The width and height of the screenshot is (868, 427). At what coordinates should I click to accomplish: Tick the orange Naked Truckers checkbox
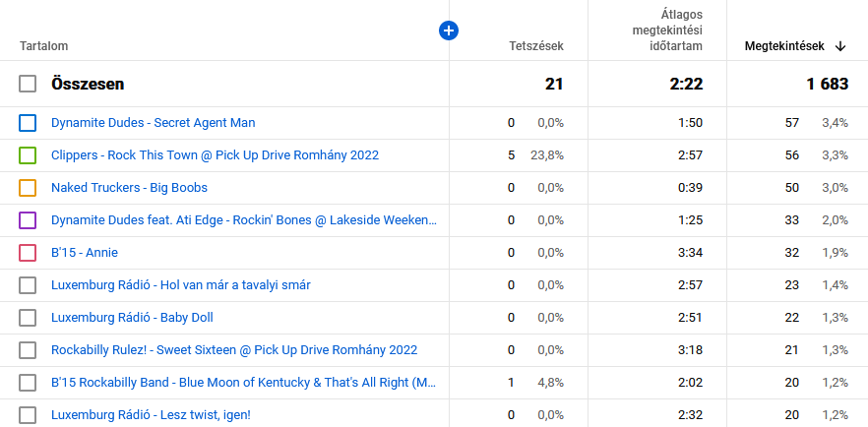28,188
